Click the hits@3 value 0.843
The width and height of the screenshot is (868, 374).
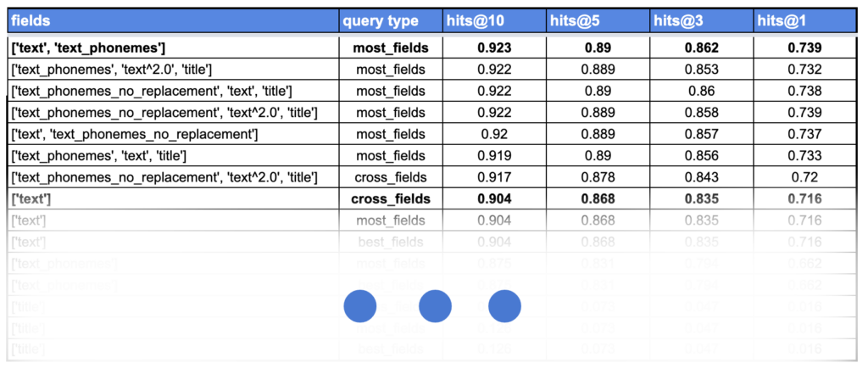click(701, 177)
